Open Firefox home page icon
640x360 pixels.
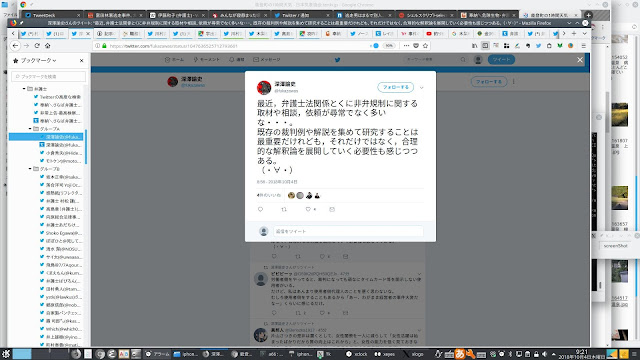point(47,46)
